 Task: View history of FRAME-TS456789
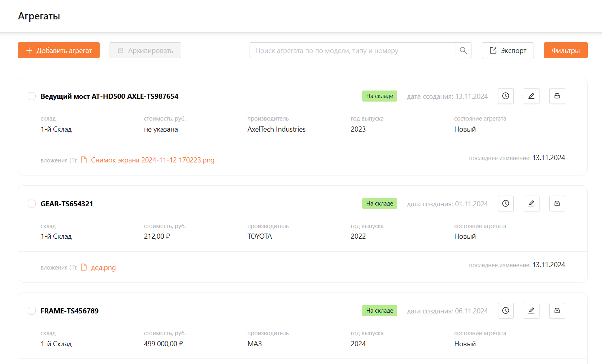pos(505,311)
